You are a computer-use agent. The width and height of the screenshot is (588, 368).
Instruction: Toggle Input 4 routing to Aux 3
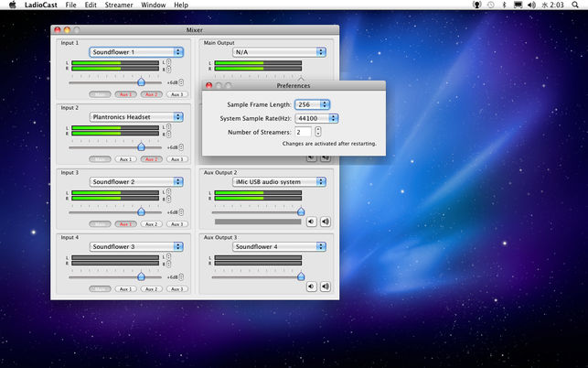click(x=177, y=289)
